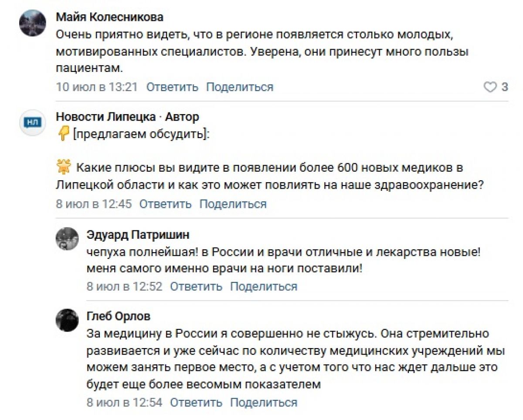Image resolution: width=523 pixels, height=420 pixels.
Task: Reply to Майя Колесникова's comment
Action: [x=172, y=87]
